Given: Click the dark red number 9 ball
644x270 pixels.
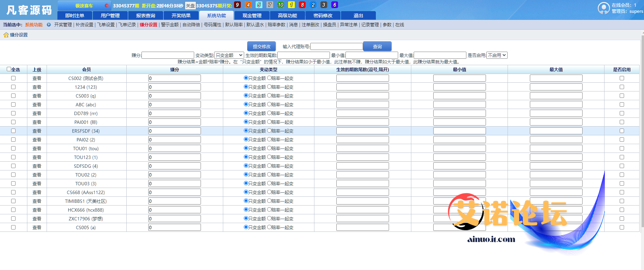Looking at the screenshot, I should 237,5.
